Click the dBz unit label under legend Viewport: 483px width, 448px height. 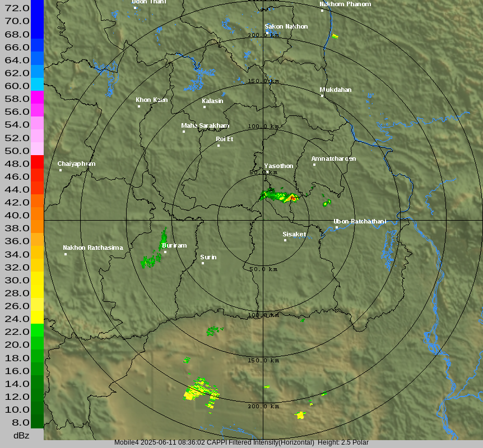click(x=22, y=435)
